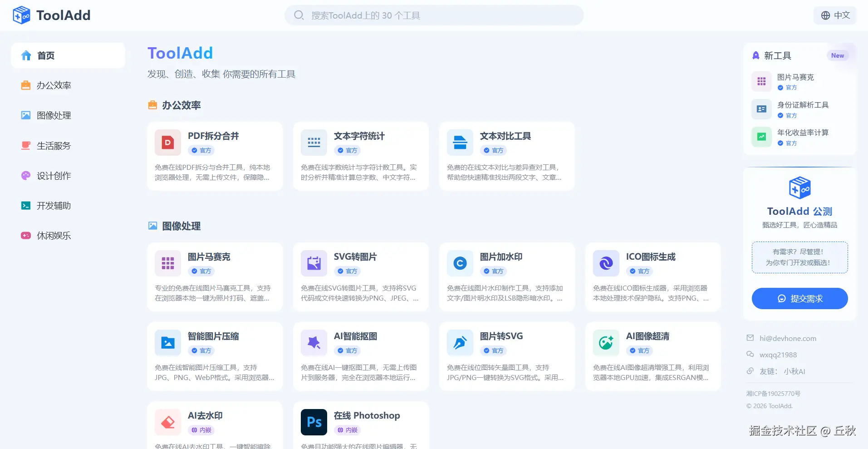The image size is (868, 449).
Task: Open the 文本对比工具 icon
Action: 460,143
